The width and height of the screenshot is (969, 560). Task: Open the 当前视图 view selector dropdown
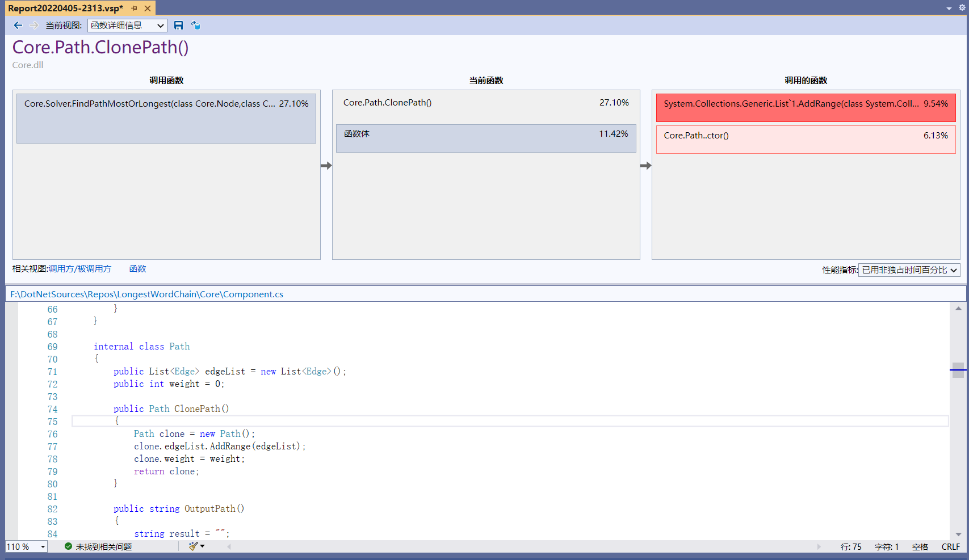pyautogui.click(x=127, y=26)
